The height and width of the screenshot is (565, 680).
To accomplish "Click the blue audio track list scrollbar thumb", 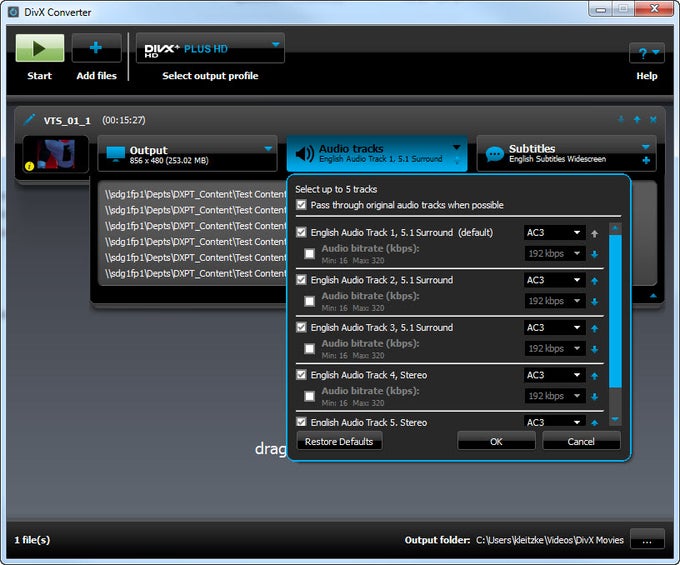I will click(x=615, y=311).
